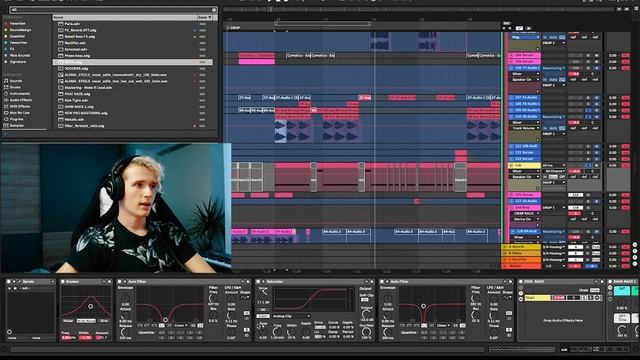
Task: Click the Saturator Dry/Wet knob
Action: [x=366, y=332]
